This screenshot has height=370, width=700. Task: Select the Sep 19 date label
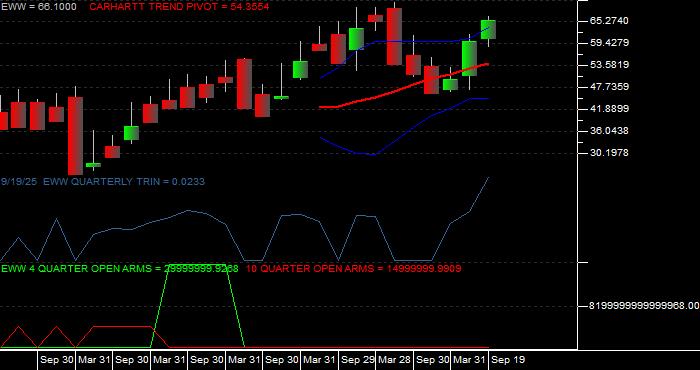[508, 360]
